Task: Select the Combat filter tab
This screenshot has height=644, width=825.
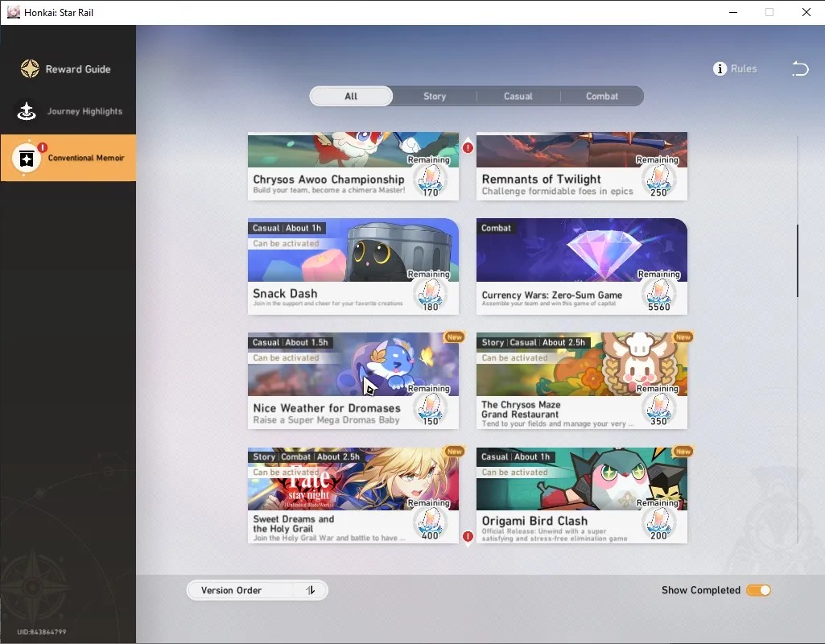Action: pyautogui.click(x=602, y=97)
